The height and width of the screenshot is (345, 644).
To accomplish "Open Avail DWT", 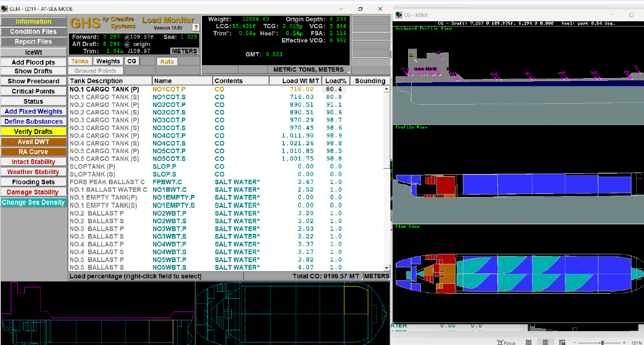I will 33,142.
